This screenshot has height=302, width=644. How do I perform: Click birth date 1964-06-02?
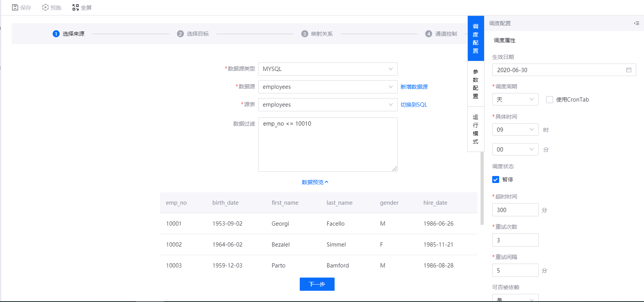point(227,245)
